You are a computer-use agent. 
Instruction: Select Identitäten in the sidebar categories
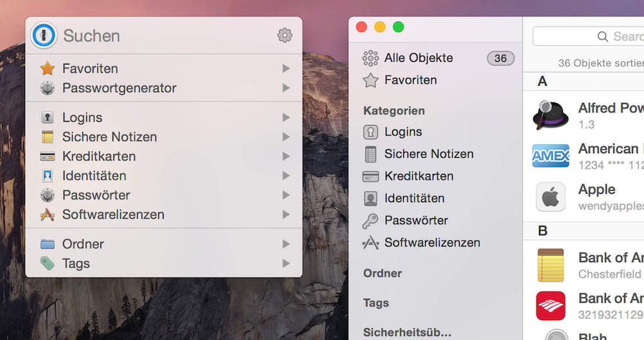[414, 198]
